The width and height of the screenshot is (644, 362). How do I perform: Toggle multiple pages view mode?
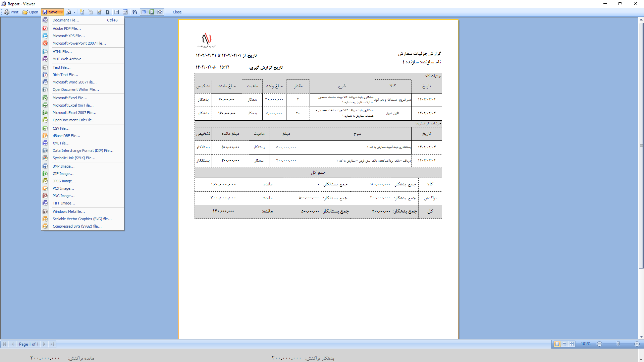pyautogui.click(x=572, y=344)
